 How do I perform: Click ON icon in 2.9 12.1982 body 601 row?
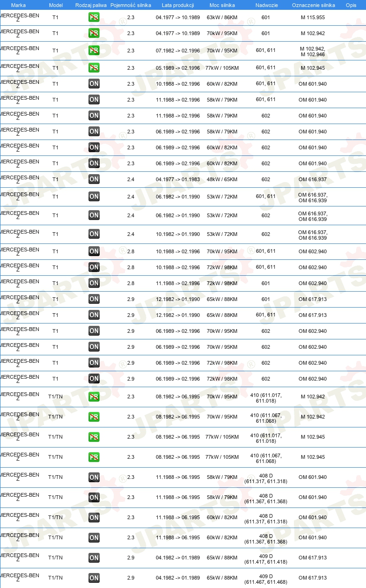tap(94, 299)
